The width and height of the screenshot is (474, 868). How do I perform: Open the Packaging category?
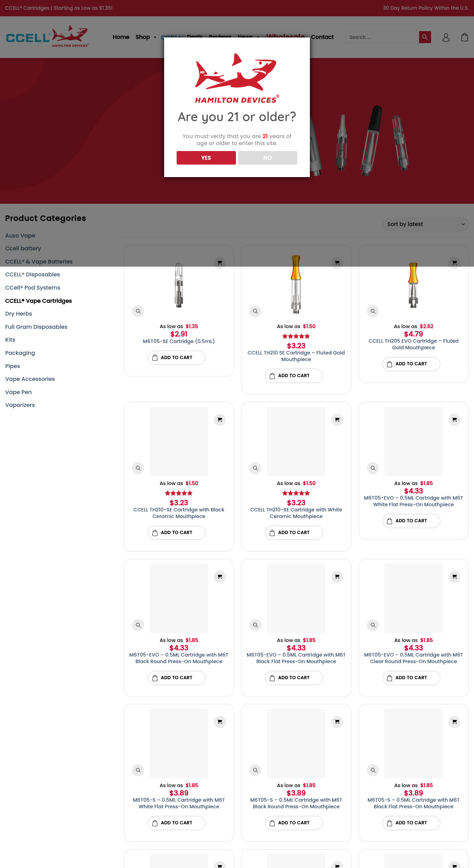click(x=20, y=353)
